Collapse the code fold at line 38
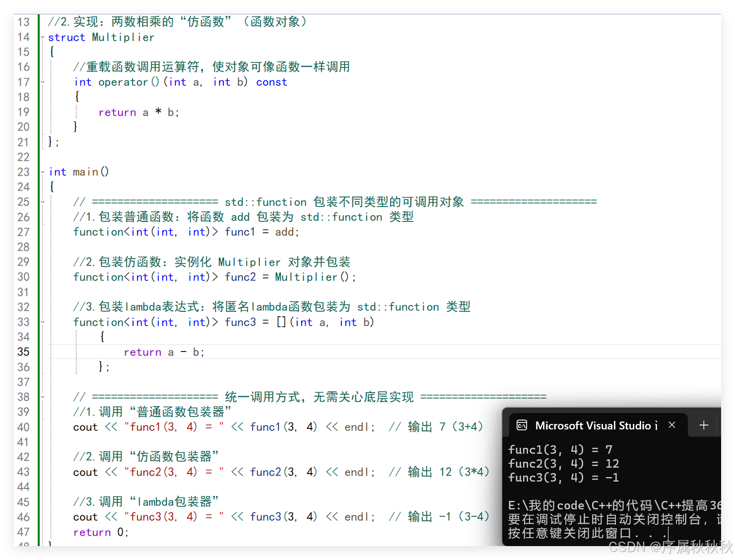This screenshot has width=735, height=560. pyautogui.click(x=42, y=397)
